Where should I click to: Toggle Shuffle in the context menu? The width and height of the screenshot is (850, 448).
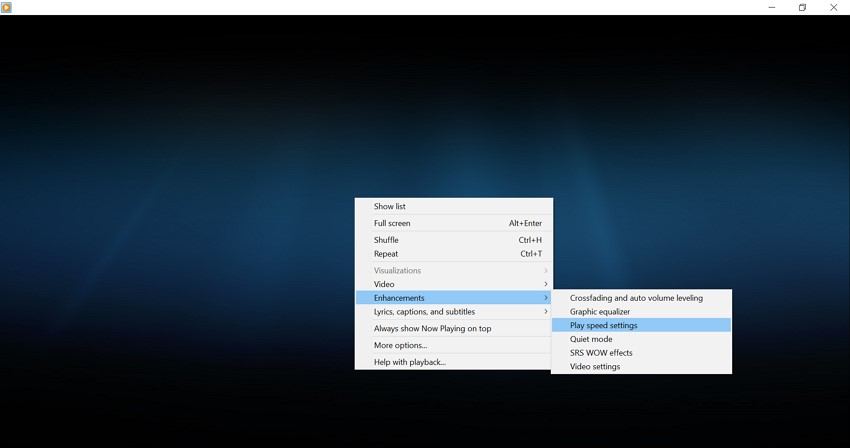(x=454, y=240)
